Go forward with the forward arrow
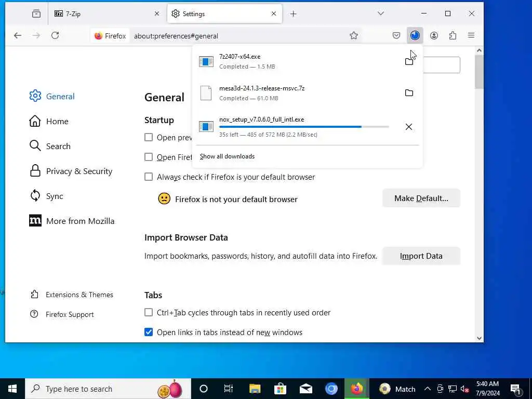The image size is (532, 399). click(36, 35)
